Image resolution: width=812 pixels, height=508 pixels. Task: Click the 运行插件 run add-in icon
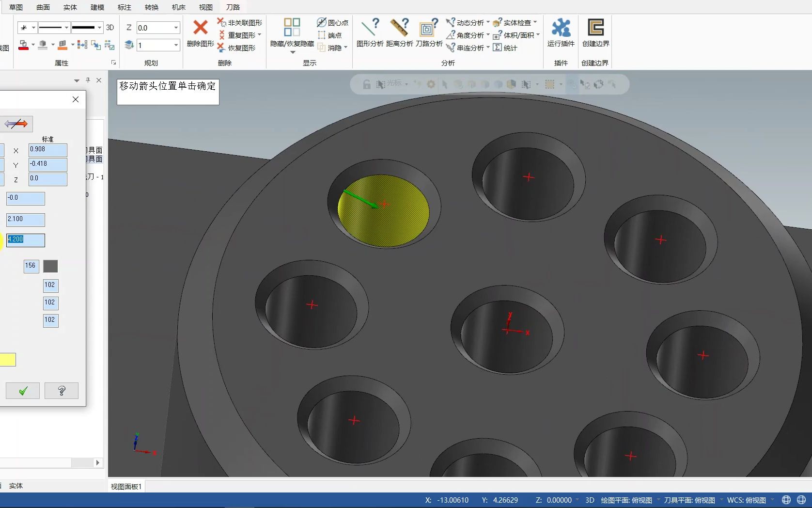561,28
